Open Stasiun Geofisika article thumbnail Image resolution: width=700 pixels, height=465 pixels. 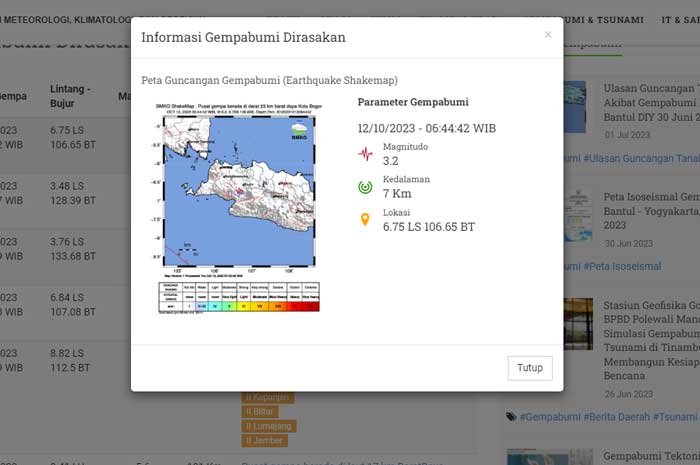tap(577, 324)
